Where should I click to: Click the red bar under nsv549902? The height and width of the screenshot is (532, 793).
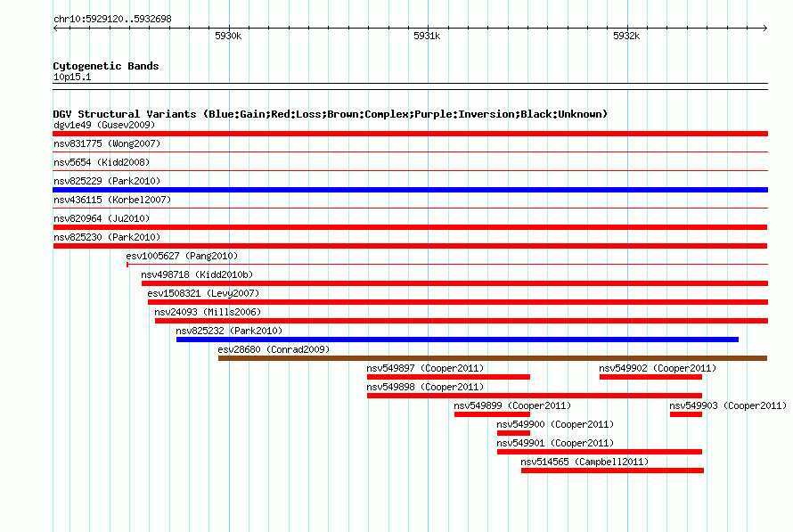[x=651, y=377]
